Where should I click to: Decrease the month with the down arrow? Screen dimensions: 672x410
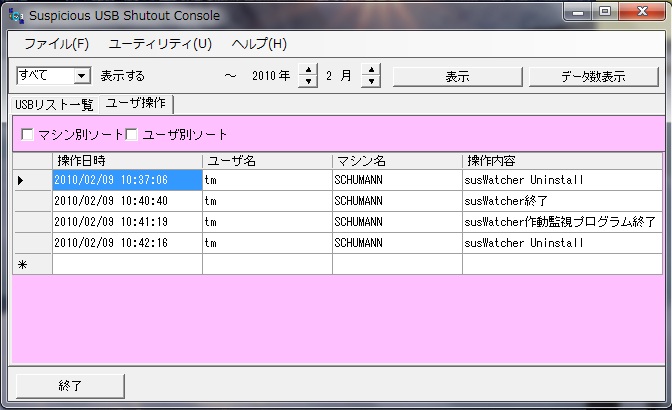click(x=371, y=81)
